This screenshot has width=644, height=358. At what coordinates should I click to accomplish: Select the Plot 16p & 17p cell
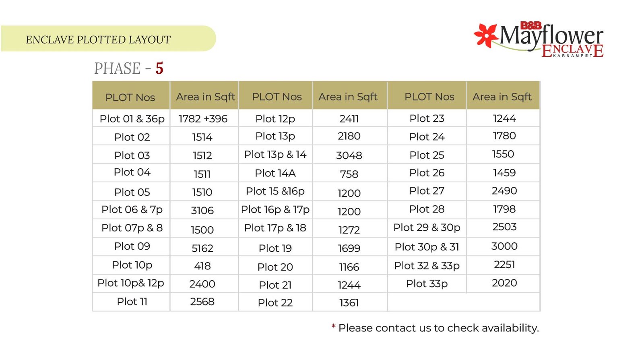click(x=275, y=209)
